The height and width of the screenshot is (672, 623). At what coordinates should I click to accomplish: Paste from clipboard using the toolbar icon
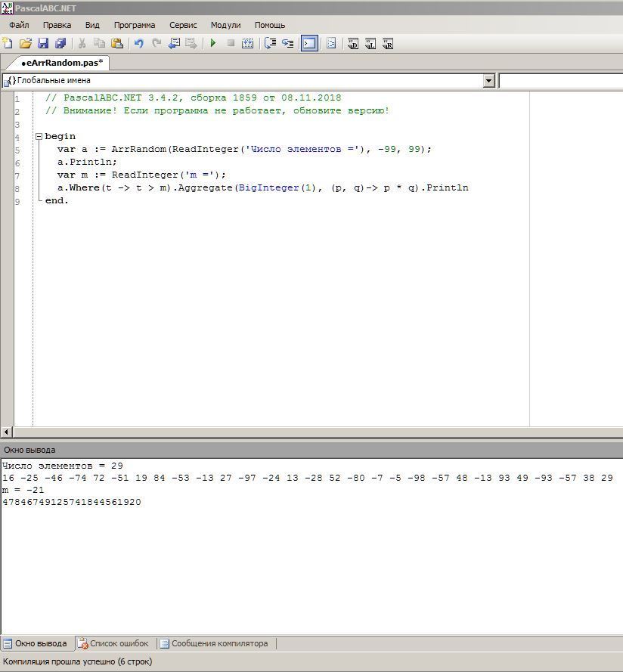click(117, 44)
